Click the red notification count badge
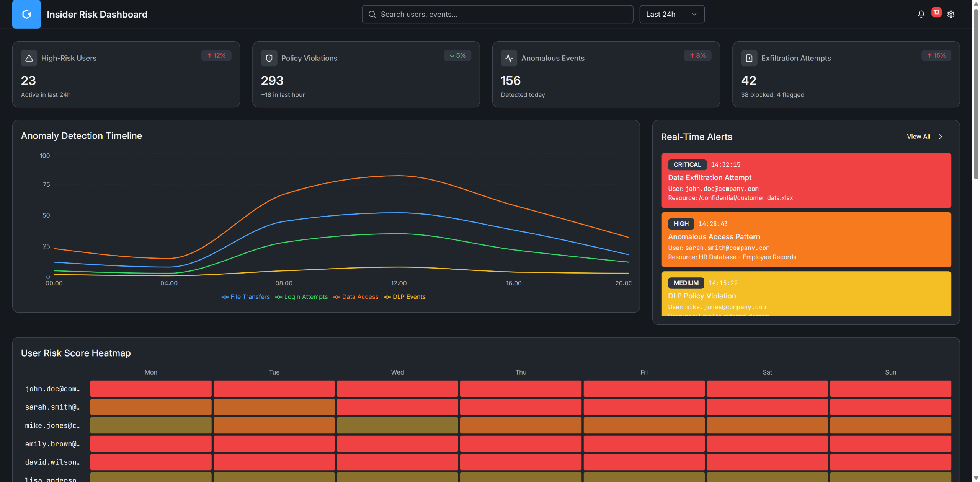This screenshot has width=980, height=482. point(936,12)
